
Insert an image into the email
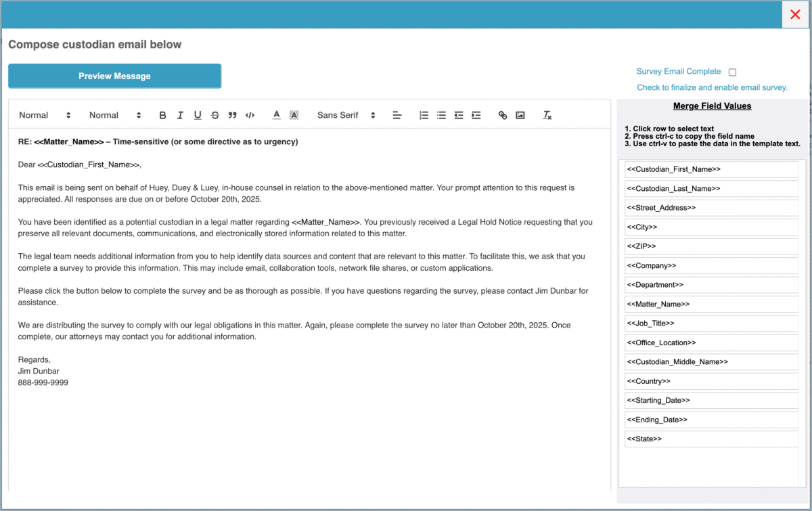pos(520,115)
